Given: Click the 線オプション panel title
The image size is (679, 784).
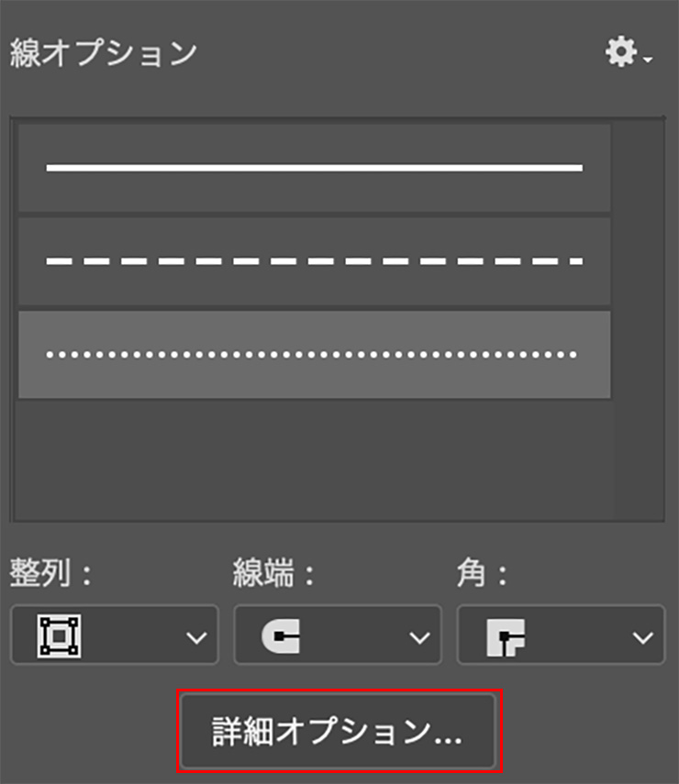Looking at the screenshot, I should coord(104,53).
